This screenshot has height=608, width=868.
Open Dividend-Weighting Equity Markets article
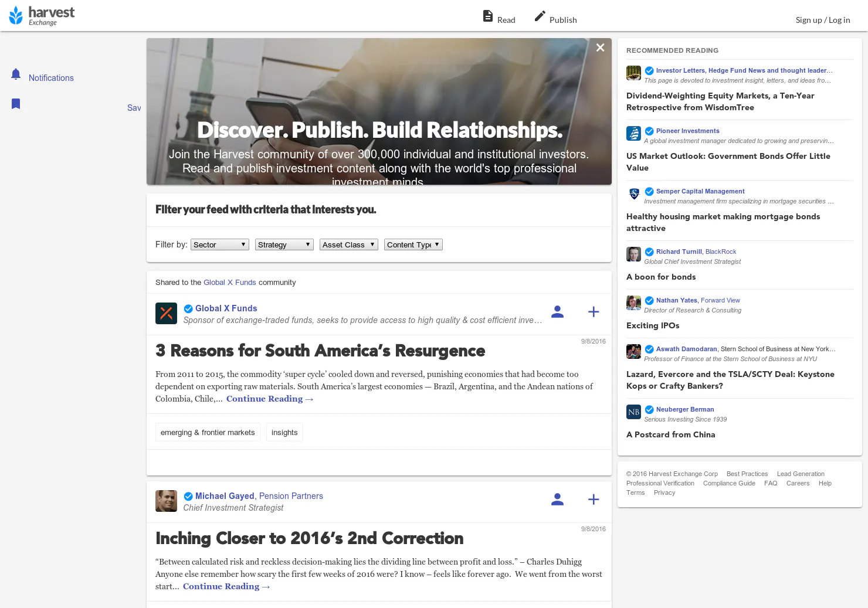tap(720, 101)
